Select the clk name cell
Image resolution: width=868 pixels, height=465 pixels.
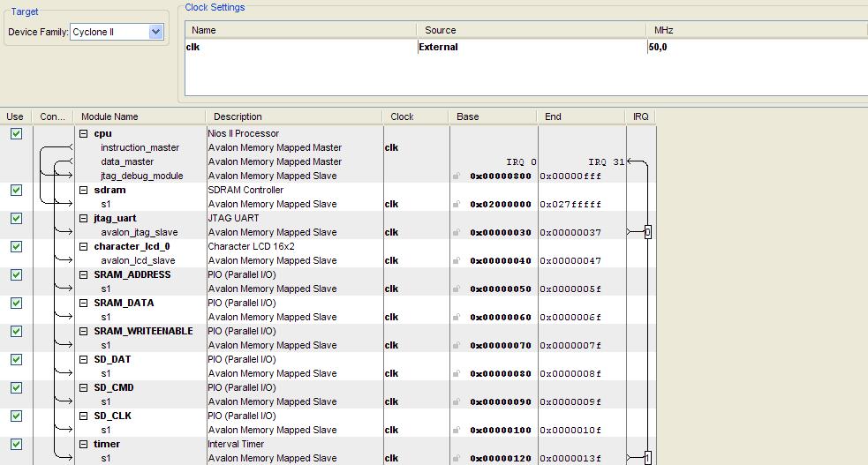coord(300,47)
